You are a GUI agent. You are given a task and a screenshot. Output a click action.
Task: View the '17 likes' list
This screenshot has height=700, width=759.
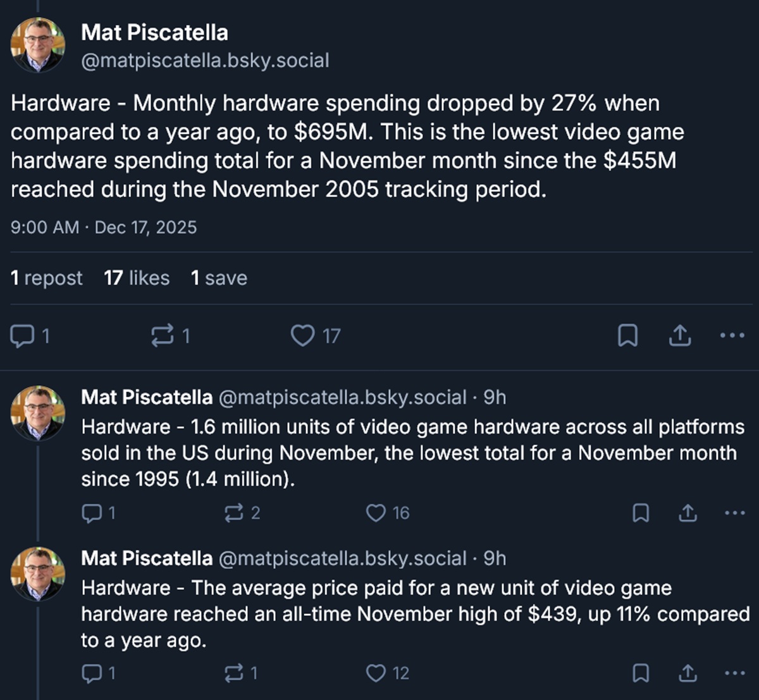[x=137, y=278]
